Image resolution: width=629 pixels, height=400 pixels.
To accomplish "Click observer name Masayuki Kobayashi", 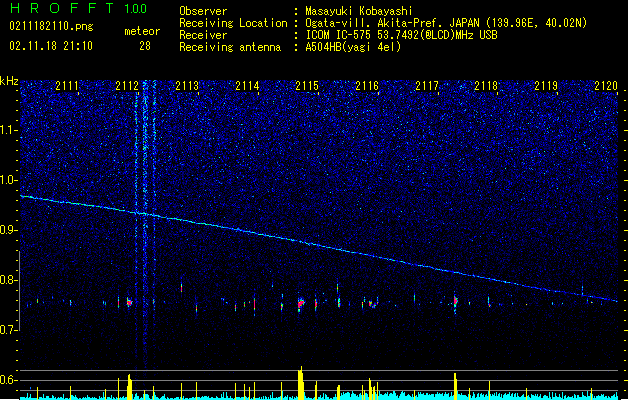I will 359,11.
